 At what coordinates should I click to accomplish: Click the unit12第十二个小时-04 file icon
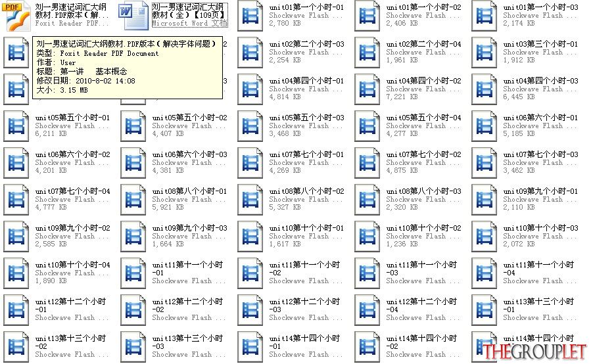(367, 310)
